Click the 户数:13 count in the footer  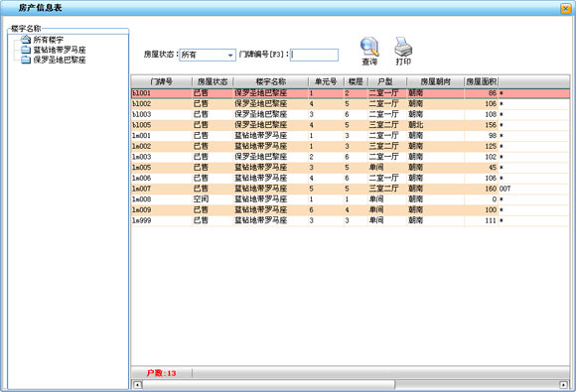[161, 373]
